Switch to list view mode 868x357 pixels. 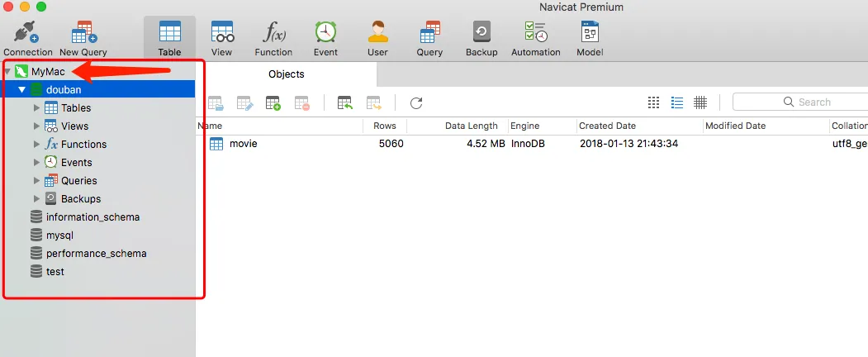click(654, 102)
